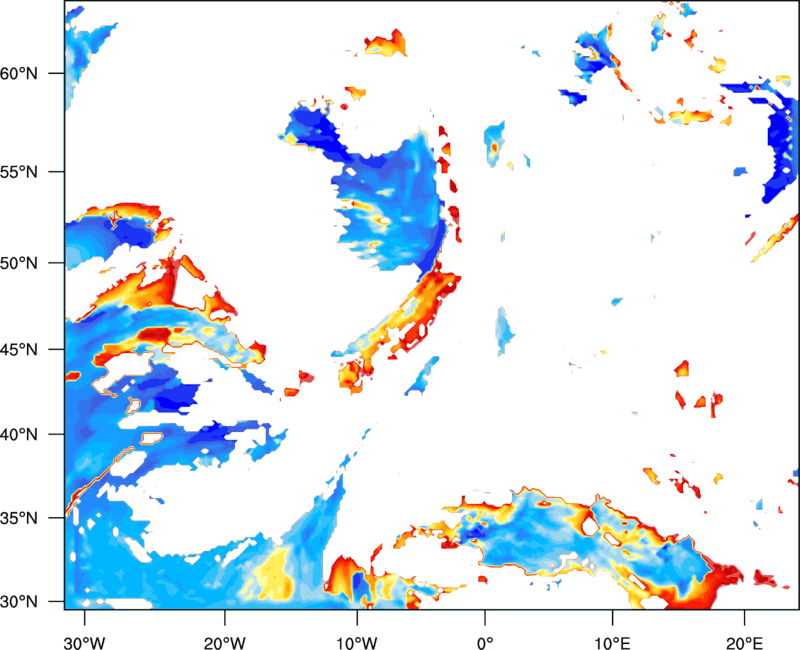Click the 55°N latitude label
This screenshot has height=650, width=800.
[19, 172]
